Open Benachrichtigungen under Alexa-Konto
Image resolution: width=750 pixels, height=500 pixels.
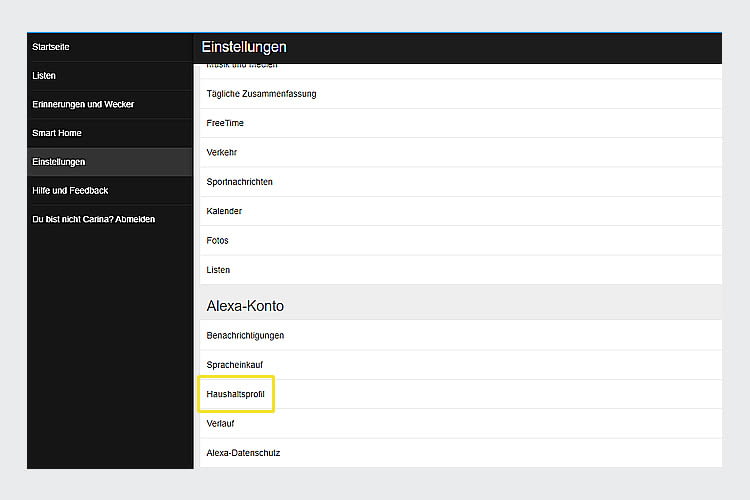click(x=461, y=335)
